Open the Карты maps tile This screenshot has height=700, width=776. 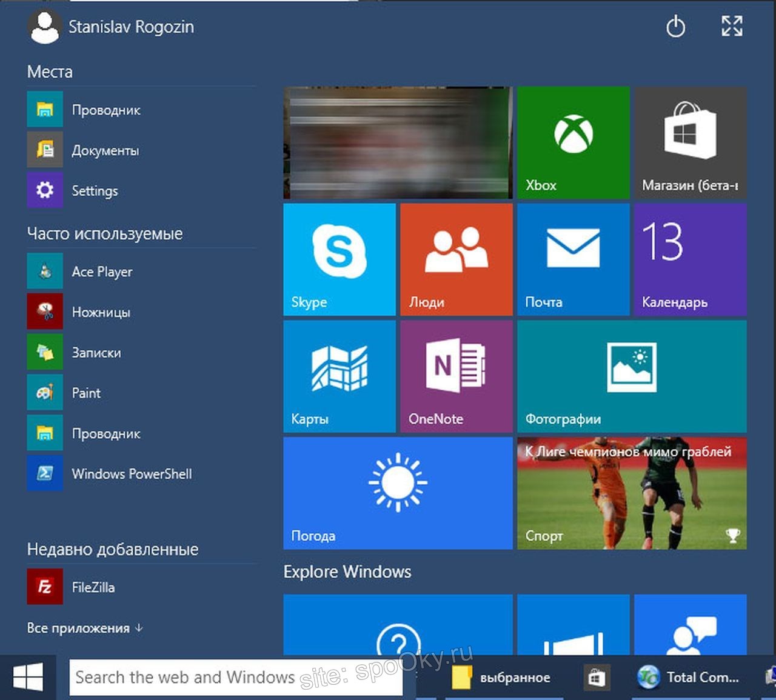tap(339, 376)
